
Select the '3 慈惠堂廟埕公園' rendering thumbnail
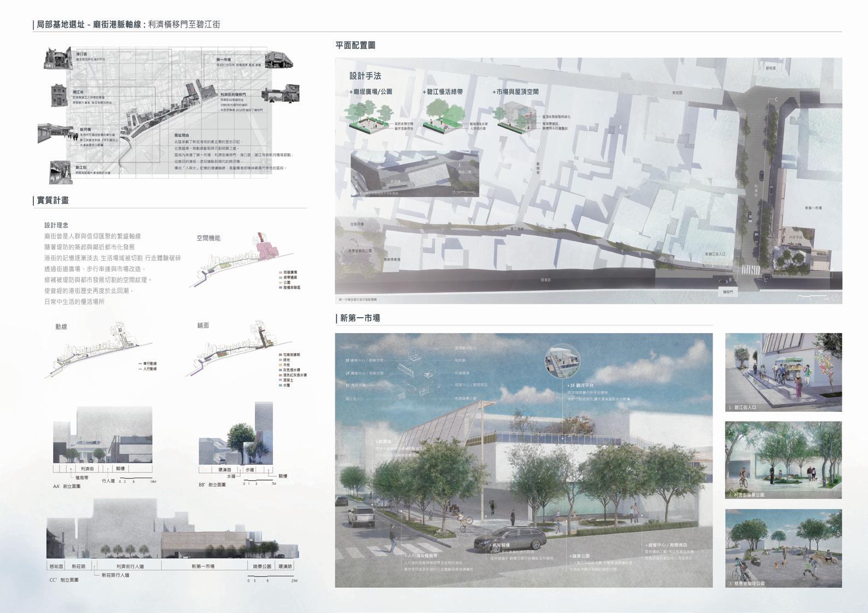783,548
